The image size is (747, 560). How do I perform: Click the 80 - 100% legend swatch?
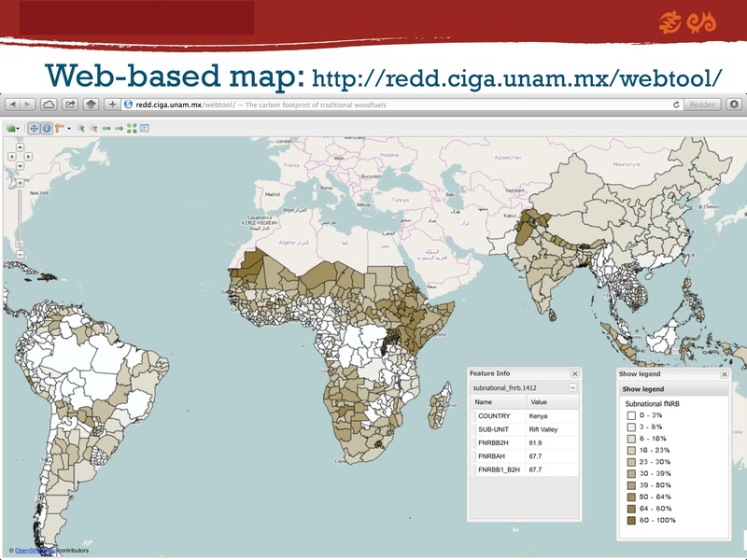coord(631,520)
